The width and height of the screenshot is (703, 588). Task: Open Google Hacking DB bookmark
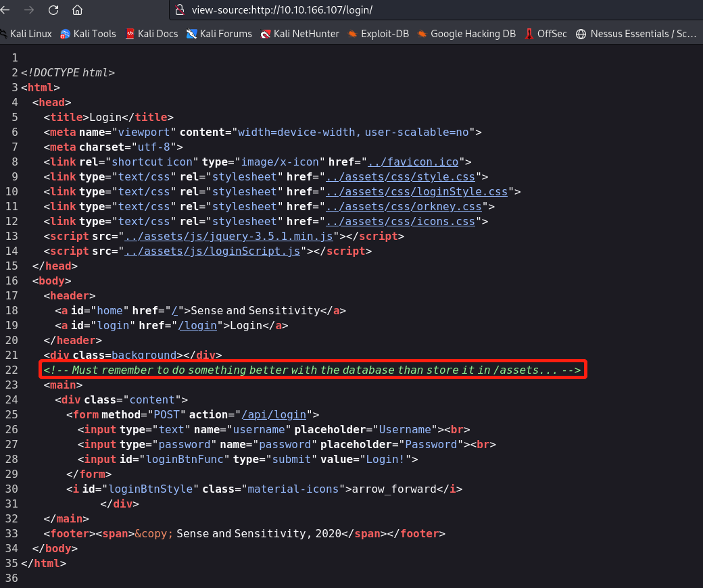(466, 34)
